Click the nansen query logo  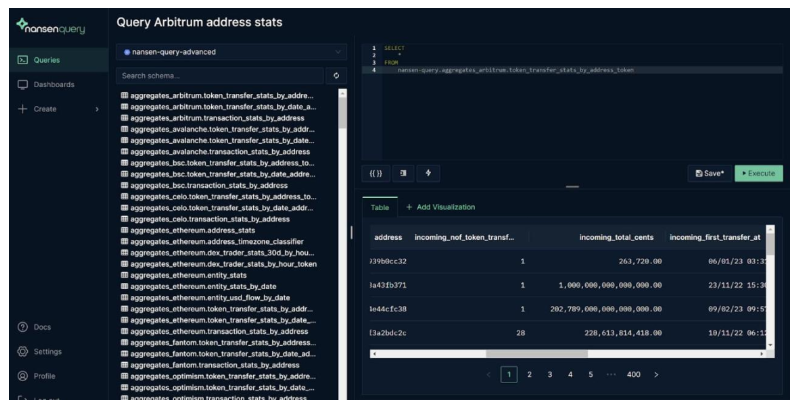[x=50, y=26]
